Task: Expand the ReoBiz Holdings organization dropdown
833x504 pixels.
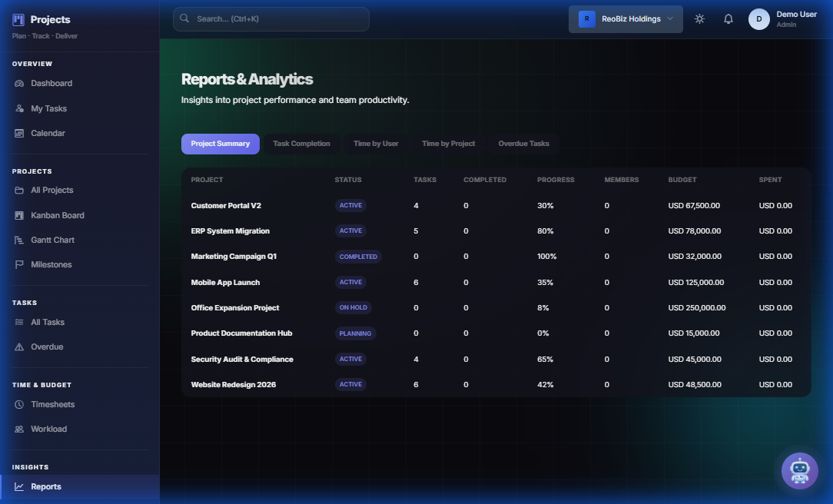Action: (626, 18)
